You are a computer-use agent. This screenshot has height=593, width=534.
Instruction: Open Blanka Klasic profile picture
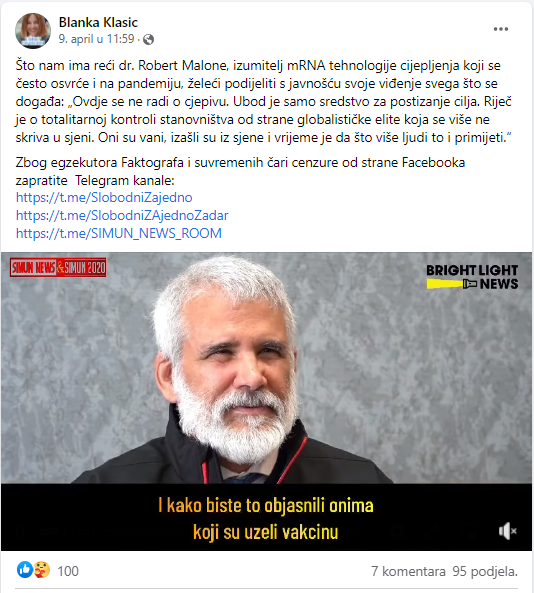point(33,31)
